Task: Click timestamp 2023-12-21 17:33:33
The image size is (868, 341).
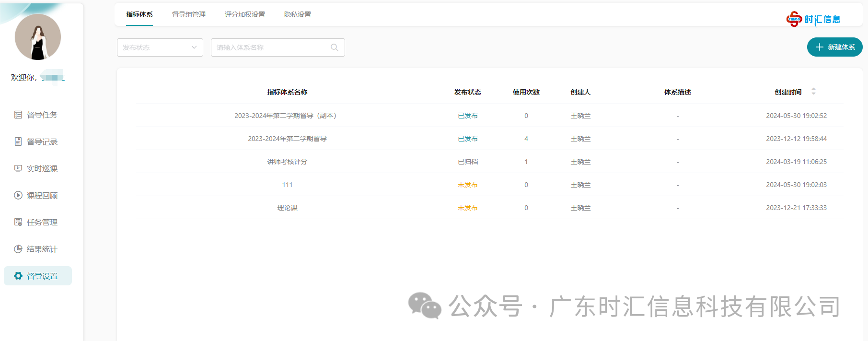Action: point(796,208)
